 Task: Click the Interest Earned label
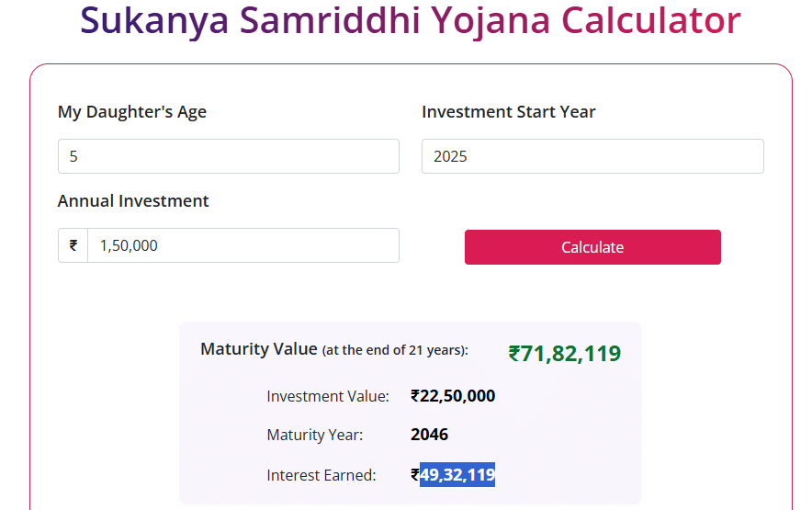321,475
